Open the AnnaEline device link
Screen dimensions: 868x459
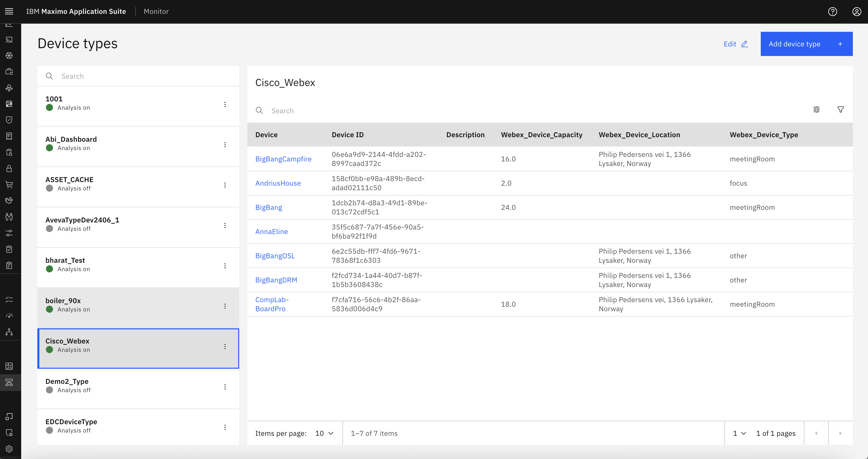pos(272,232)
